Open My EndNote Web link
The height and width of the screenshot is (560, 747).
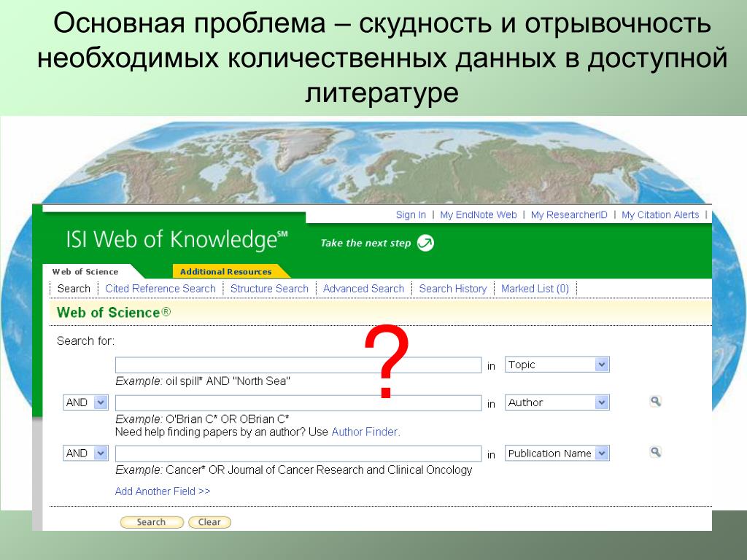pos(479,215)
